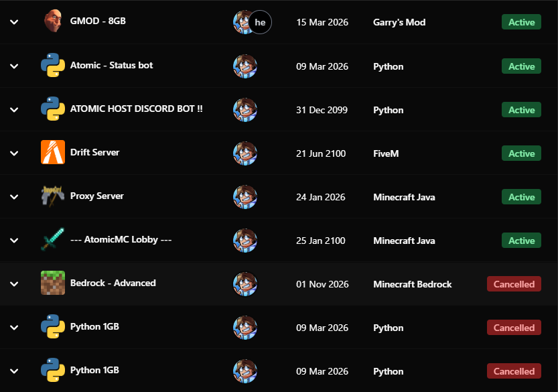Select the Python icon for Atomic - Status bot
Image resolution: width=558 pixels, height=392 pixels.
click(53, 65)
